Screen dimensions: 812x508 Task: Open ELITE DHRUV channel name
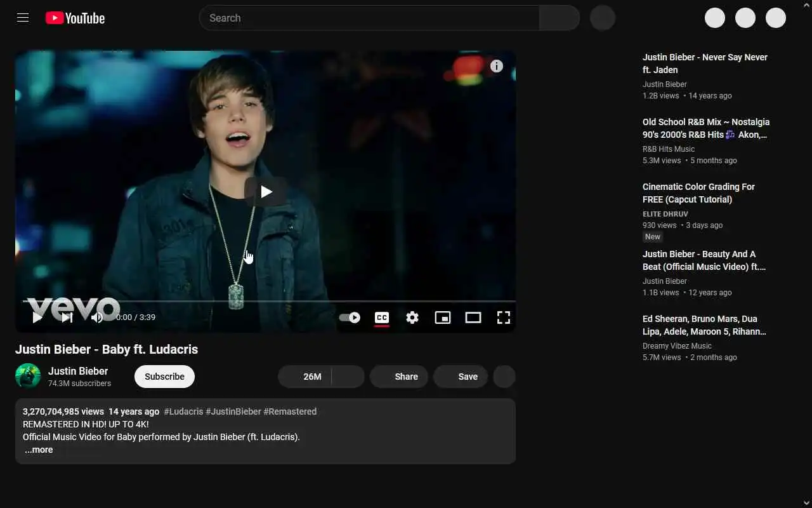tap(665, 214)
